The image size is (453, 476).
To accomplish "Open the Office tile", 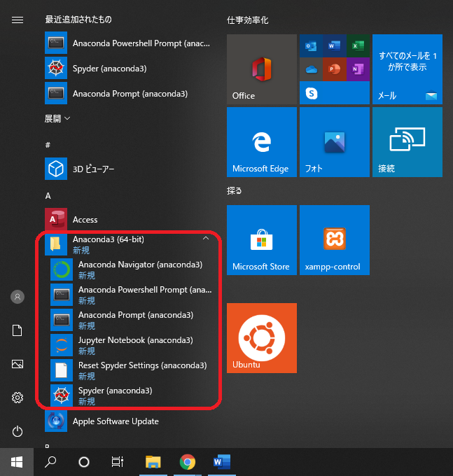I will pos(262,69).
